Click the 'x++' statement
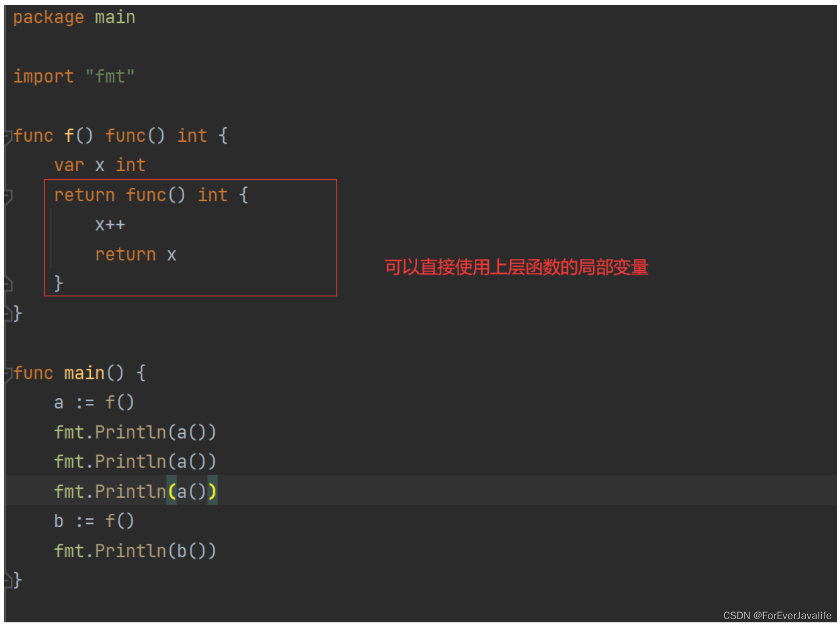This screenshot has height=625, width=840. 110,224
